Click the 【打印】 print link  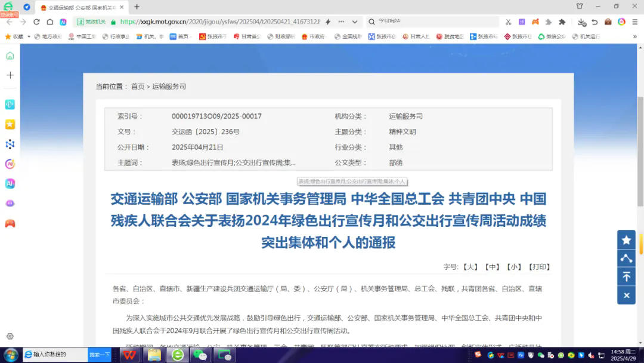[540, 267]
